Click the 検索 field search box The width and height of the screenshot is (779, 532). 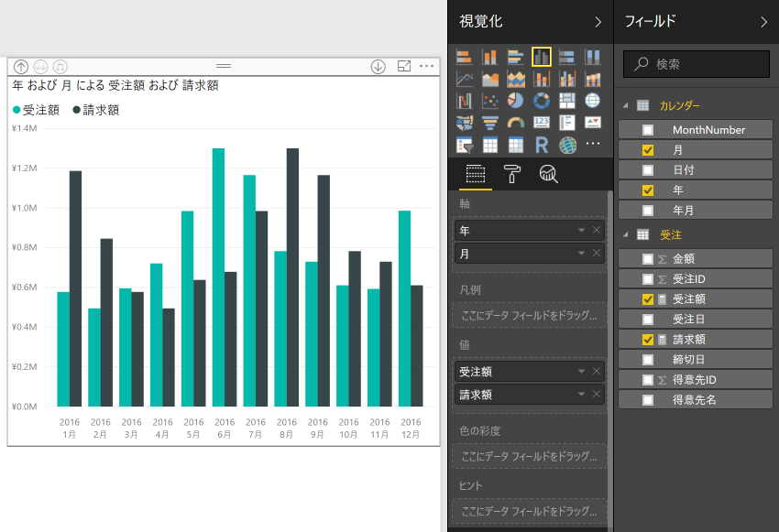(697, 63)
